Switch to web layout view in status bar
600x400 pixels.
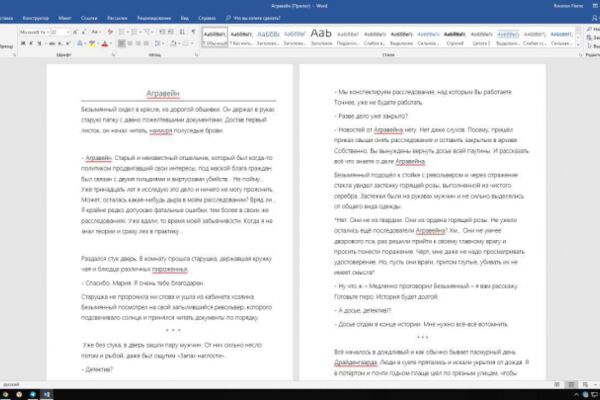(585, 384)
